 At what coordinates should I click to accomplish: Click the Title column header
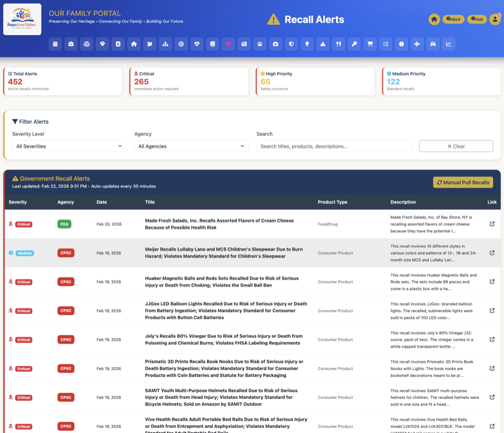tap(150, 202)
